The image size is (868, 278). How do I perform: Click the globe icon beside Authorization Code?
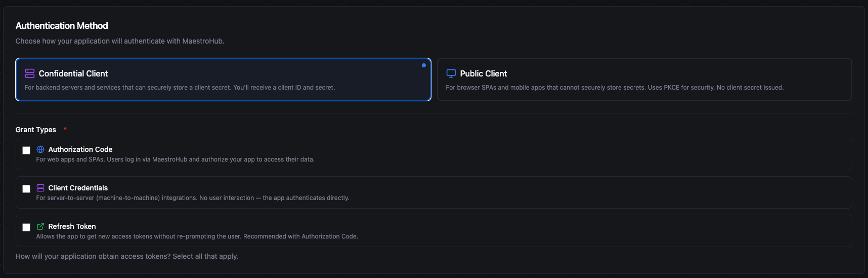pyautogui.click(x=40, y=149)
